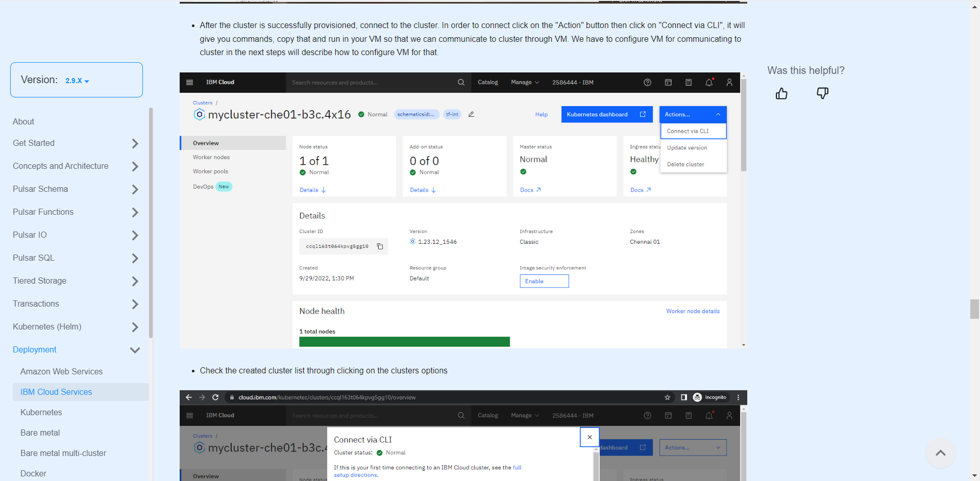Viewport: 980px width, 481px height.
Task: Open the About page
Action: (23, 121)
